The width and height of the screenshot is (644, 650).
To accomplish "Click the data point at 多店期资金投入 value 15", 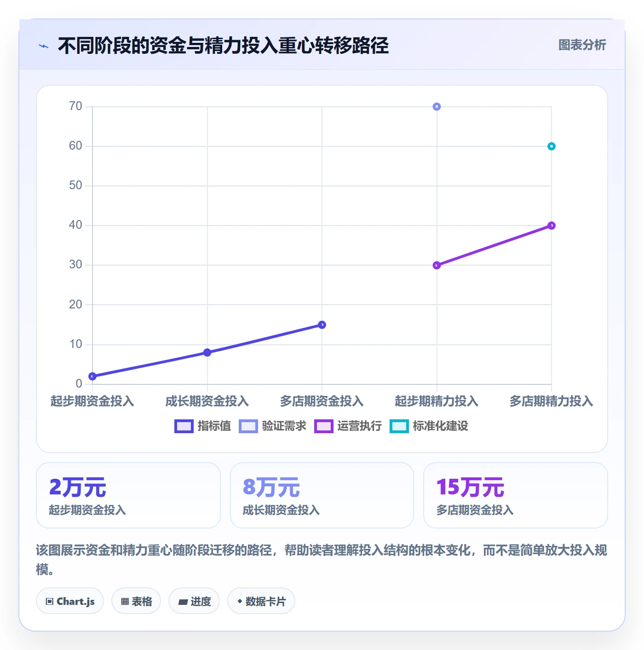I will click(322, 325).
